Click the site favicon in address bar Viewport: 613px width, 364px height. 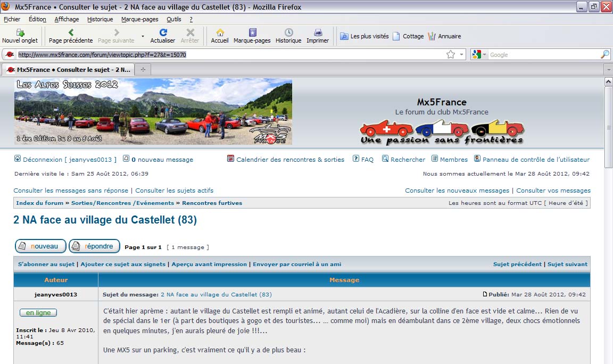(x=10, y=55)
